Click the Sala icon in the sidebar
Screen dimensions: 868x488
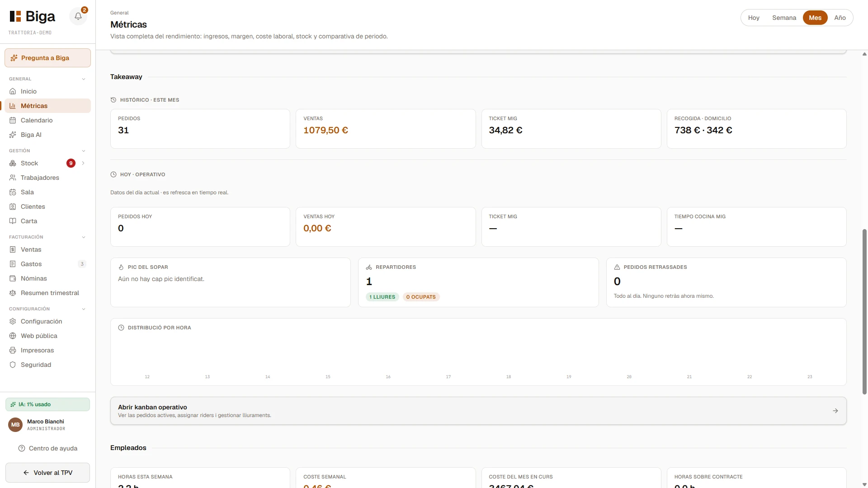(13, 192)
